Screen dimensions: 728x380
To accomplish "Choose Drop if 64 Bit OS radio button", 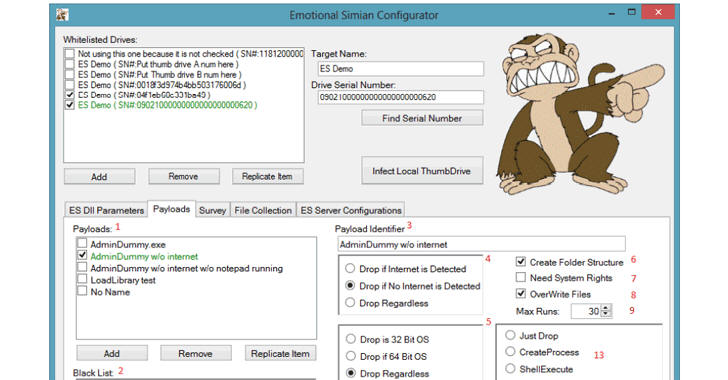I will [351, 356].
